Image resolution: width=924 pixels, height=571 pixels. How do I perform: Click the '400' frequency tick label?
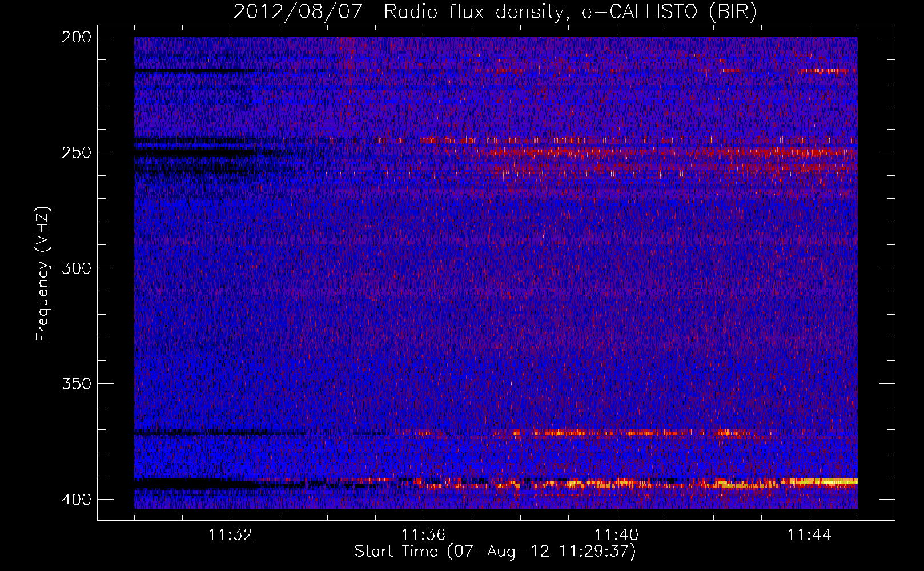(77, 500)
